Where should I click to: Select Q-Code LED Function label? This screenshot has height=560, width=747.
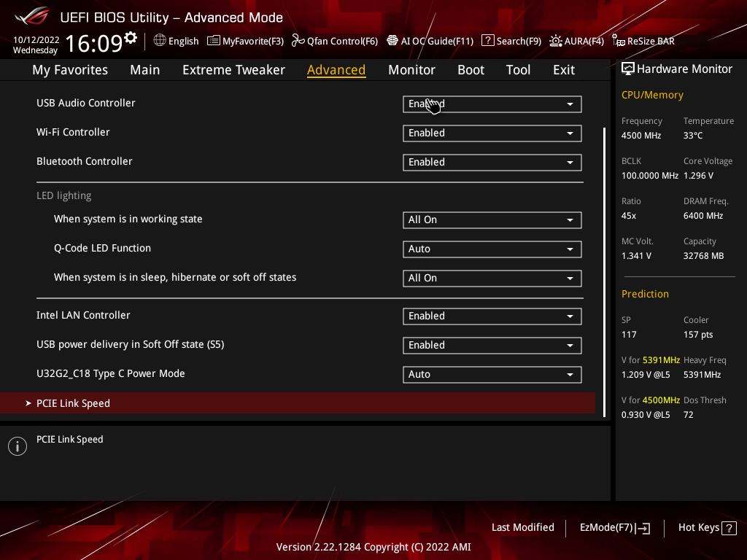[x=102, y=248]
